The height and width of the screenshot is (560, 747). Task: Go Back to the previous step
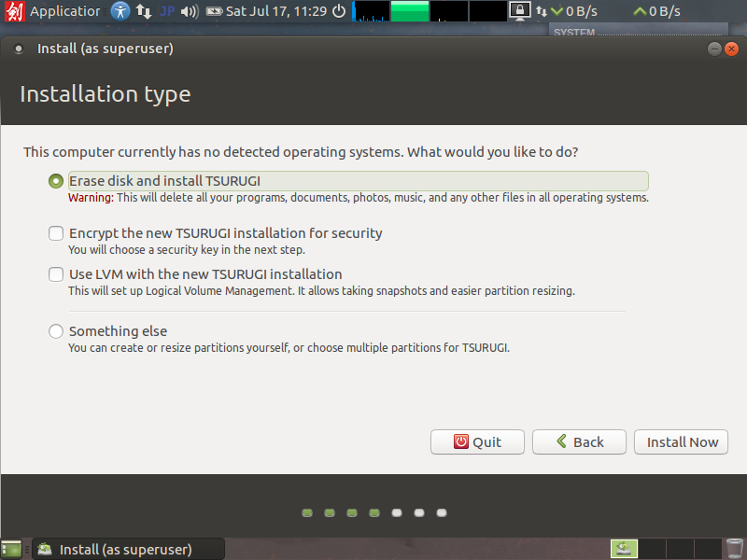[579, 441]
